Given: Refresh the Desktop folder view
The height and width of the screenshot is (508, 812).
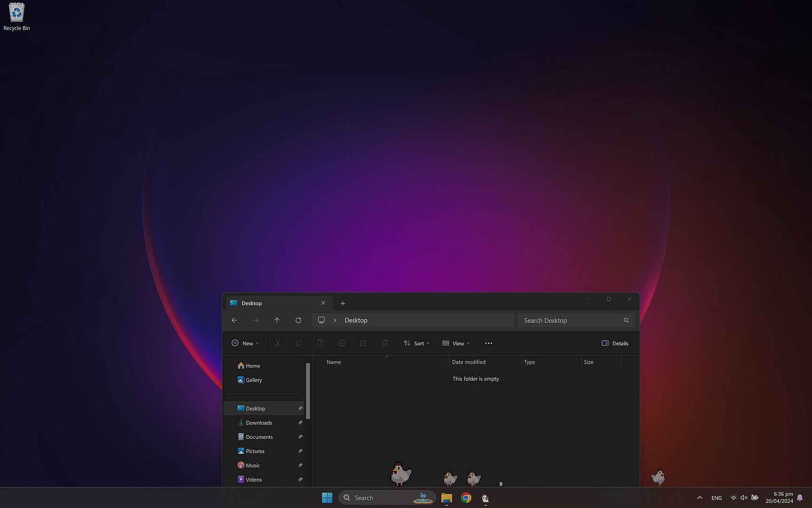Looking at the screenshot, I should (x=298, y=320).
